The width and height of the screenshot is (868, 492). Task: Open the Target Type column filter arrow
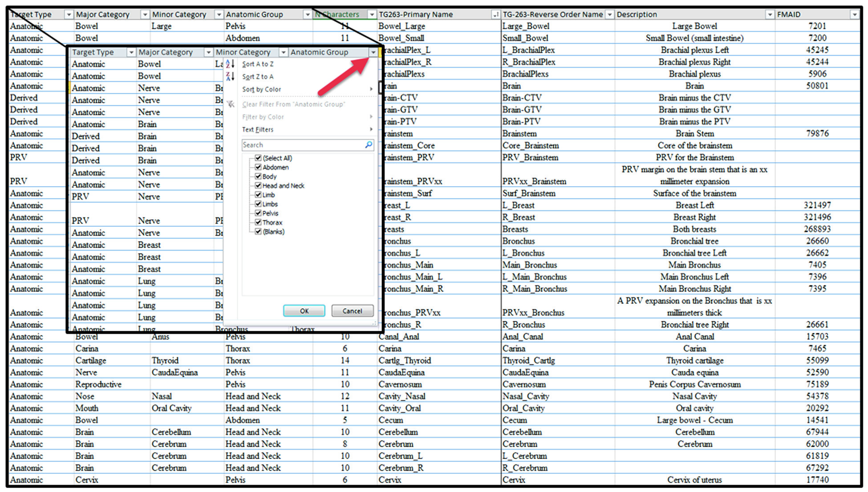[69, 14]
